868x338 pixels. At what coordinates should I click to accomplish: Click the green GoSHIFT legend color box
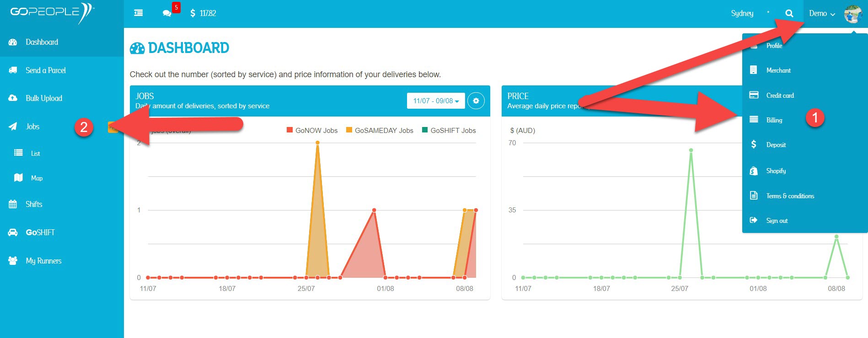click(424, 130)
